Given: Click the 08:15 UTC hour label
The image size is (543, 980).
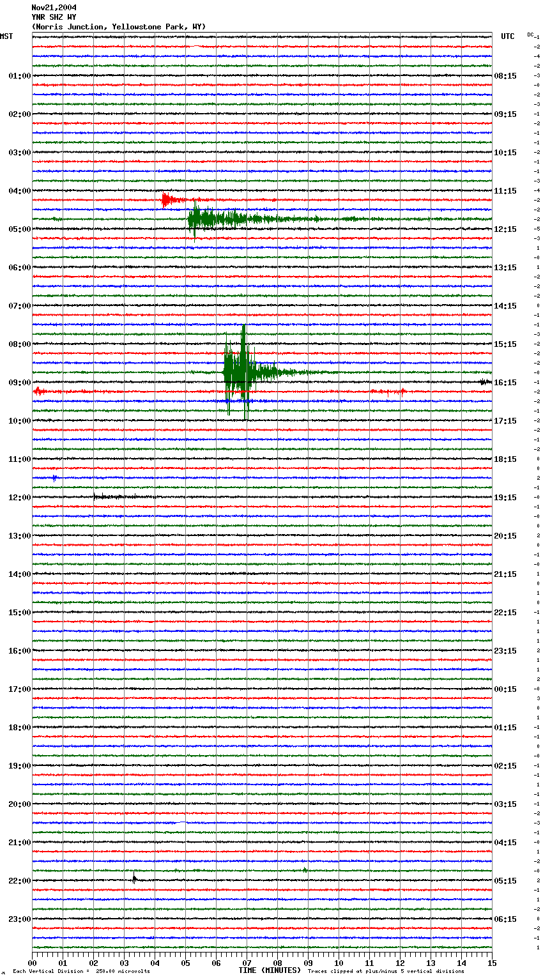Looking at the screenshot, I should [x=505, y=76].
